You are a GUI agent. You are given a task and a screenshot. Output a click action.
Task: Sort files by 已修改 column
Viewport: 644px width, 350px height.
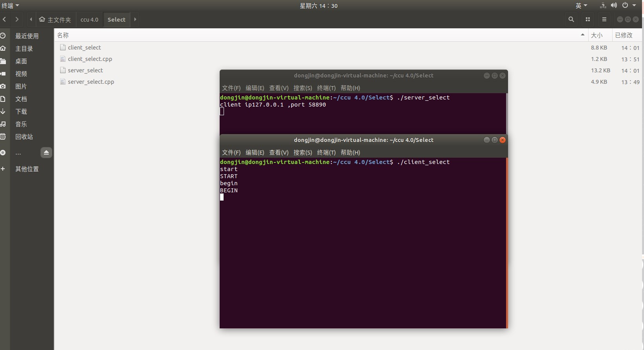pos(627,35)
